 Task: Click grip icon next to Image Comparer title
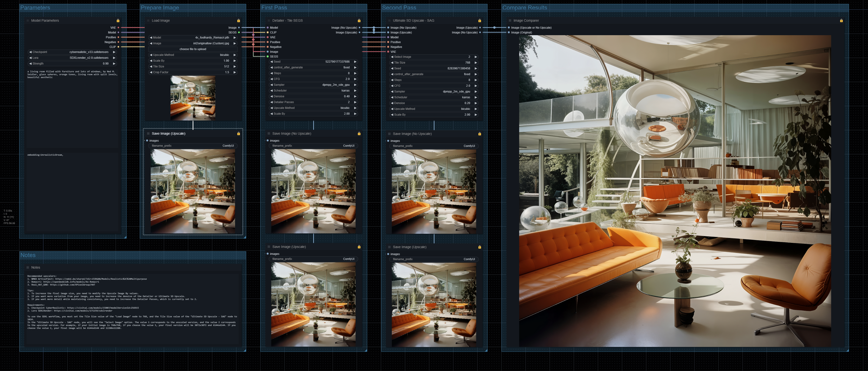tap(510, 20)
